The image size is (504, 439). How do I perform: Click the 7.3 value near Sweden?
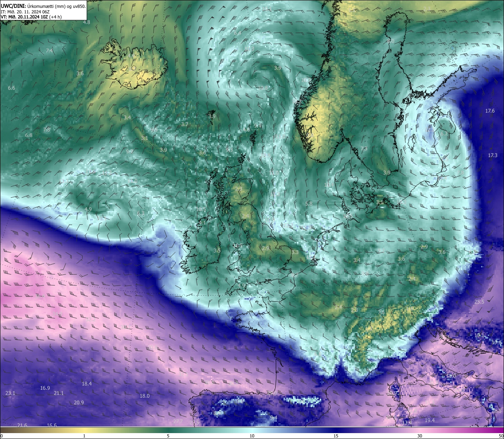coord(364,148)
